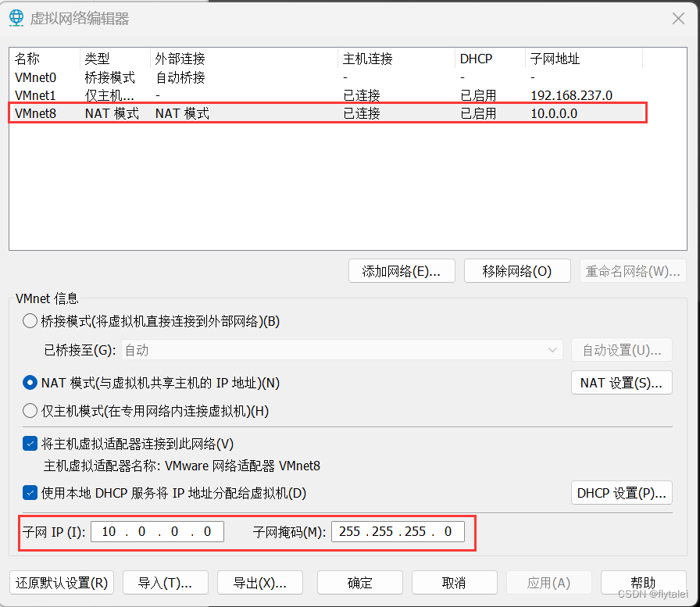Click the 子网掩码 last octet 0
700x607 pixels.
(448, 531)
